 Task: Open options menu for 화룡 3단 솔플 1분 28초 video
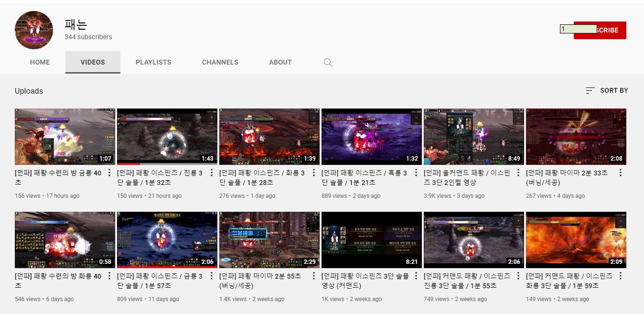tap(314, 173)
